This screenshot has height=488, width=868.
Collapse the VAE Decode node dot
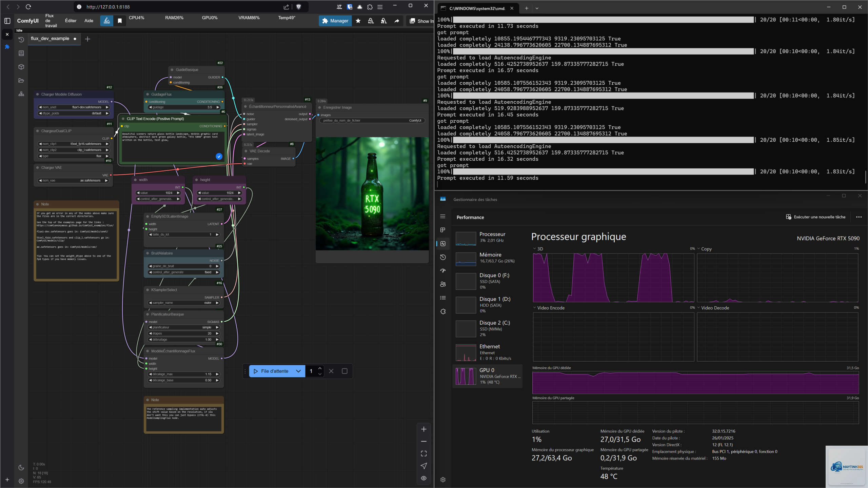(x=246, y=151)
